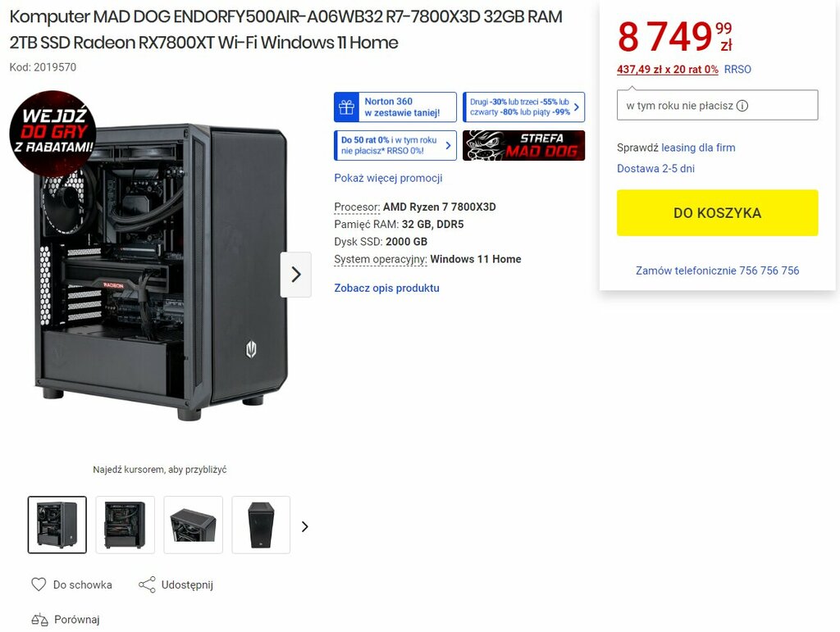This screenshot has height=632, width=840.
Task: Click the gift icon on Norton 360 promo
Action: (347, 107)
